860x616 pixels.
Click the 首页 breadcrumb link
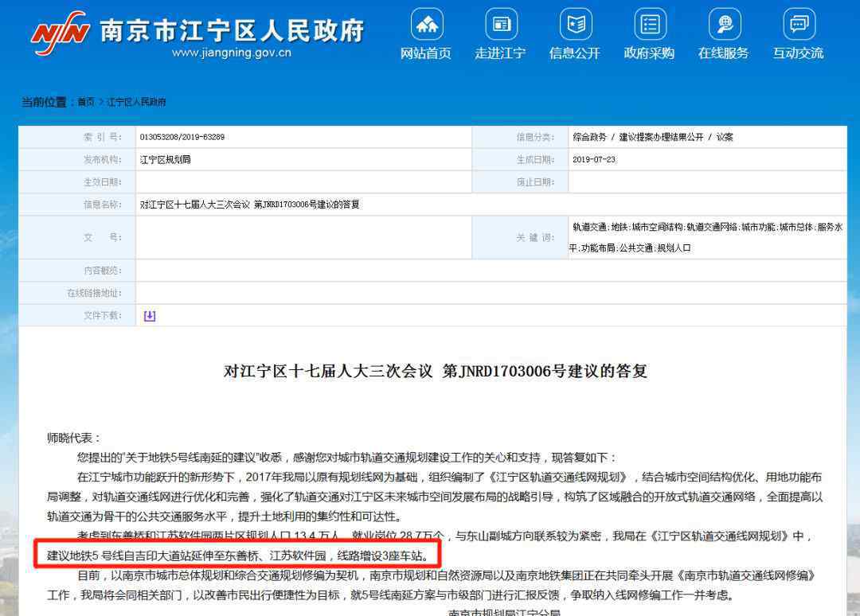tap(85, 103)
